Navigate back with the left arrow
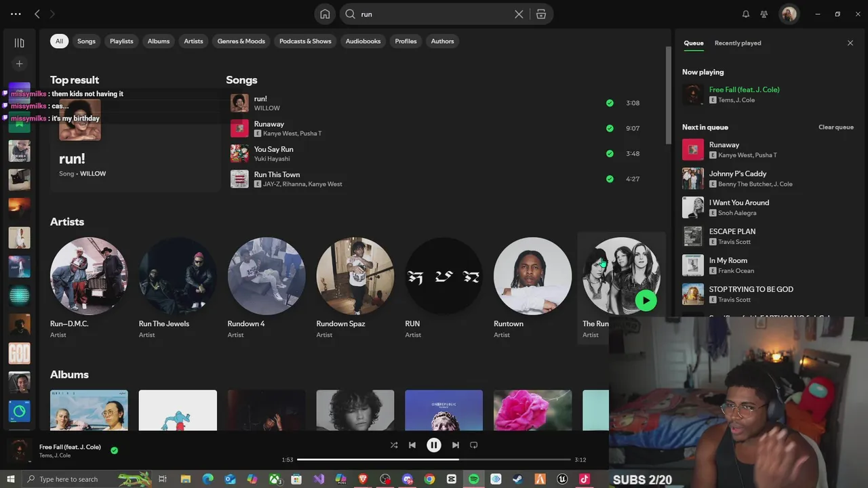 tap(37, 14)
